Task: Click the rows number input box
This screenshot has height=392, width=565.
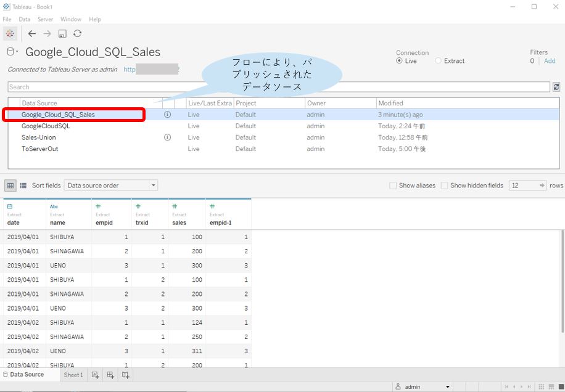Action: pyautogui.click(x=524, y=186)
